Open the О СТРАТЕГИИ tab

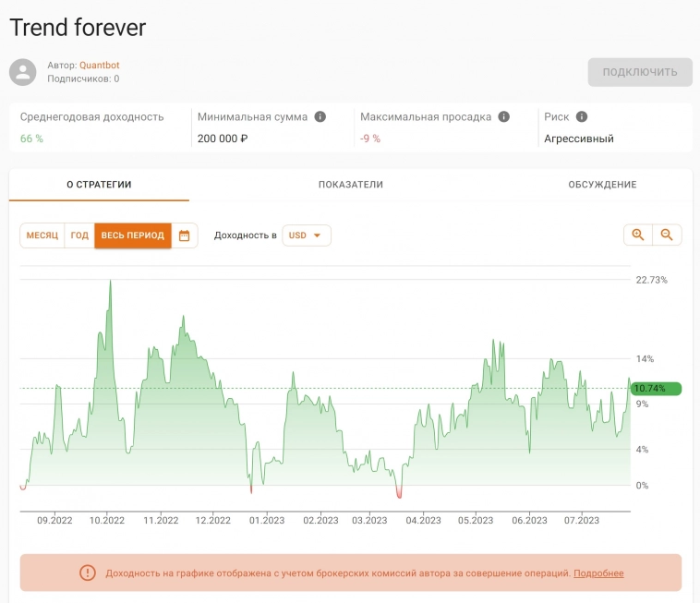coord(99,185)
